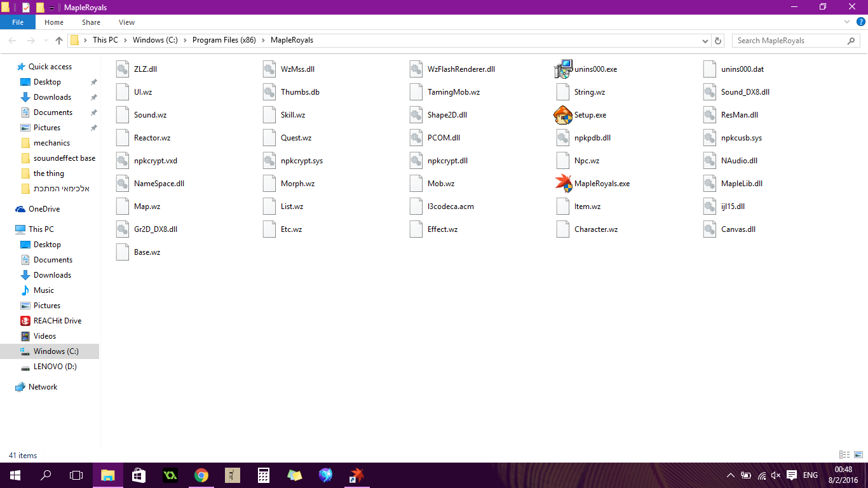
Task: Click the Search MapleRoyals field
Action: (790, 41)
